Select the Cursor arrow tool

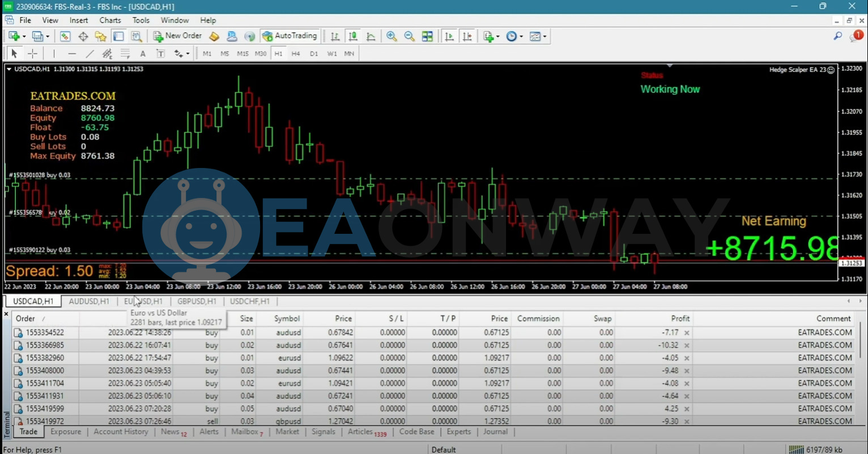click(14, 53)
